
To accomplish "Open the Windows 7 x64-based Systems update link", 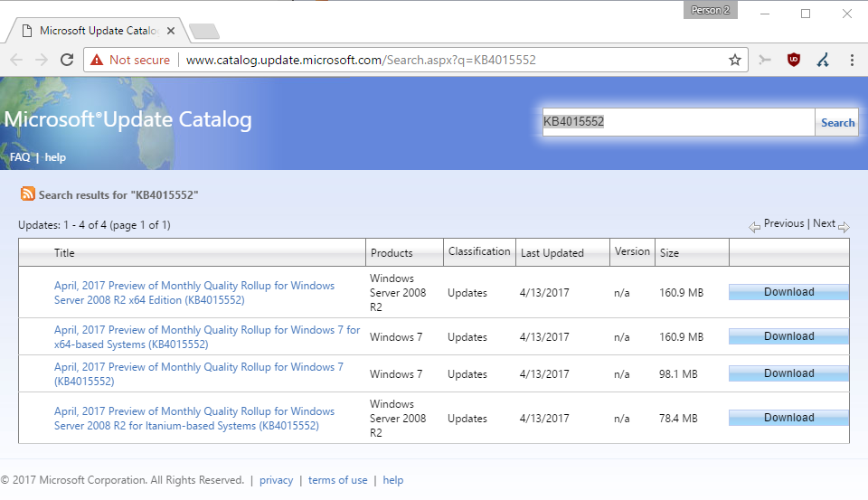I will click(x=207, y=336).
